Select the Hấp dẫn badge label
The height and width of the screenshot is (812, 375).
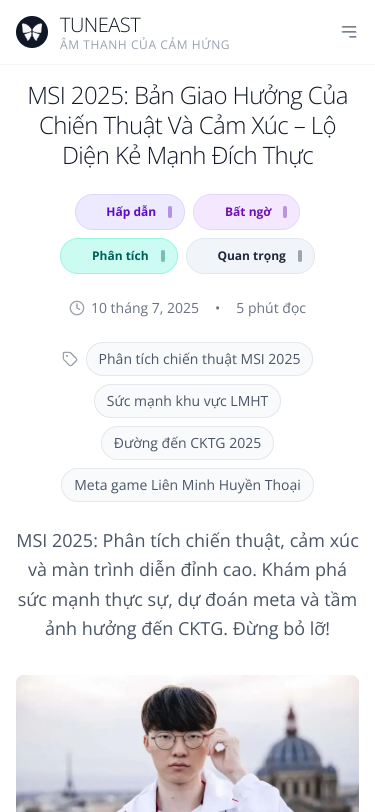click(x=131, y=212)
